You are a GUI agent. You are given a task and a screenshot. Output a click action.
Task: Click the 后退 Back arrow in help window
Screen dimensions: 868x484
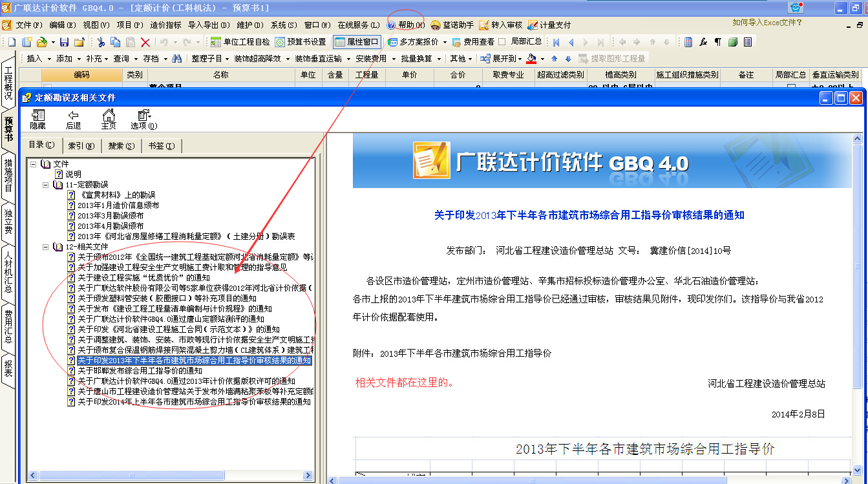coord(73,120)
